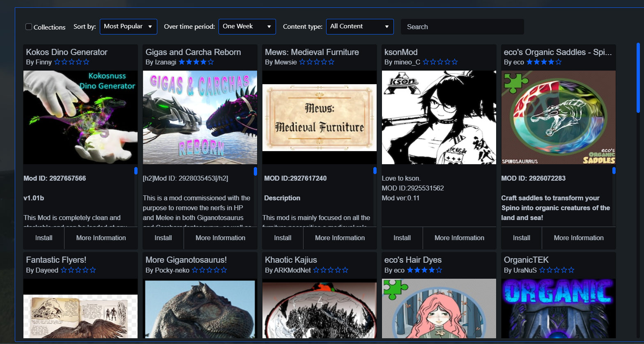The height and width of the screenshot is (344, 644).
Task: Click the star rating for Khaotic Kajius
Action: (331, 270)
